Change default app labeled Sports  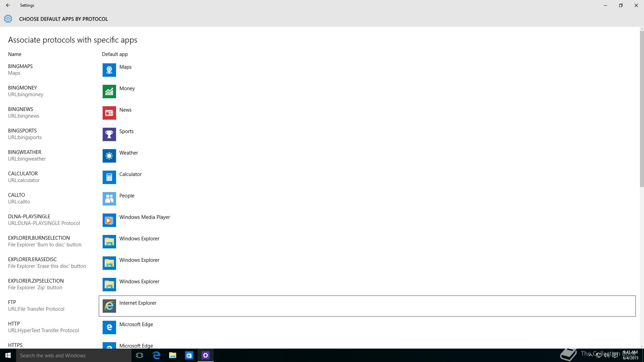[126, 131]
